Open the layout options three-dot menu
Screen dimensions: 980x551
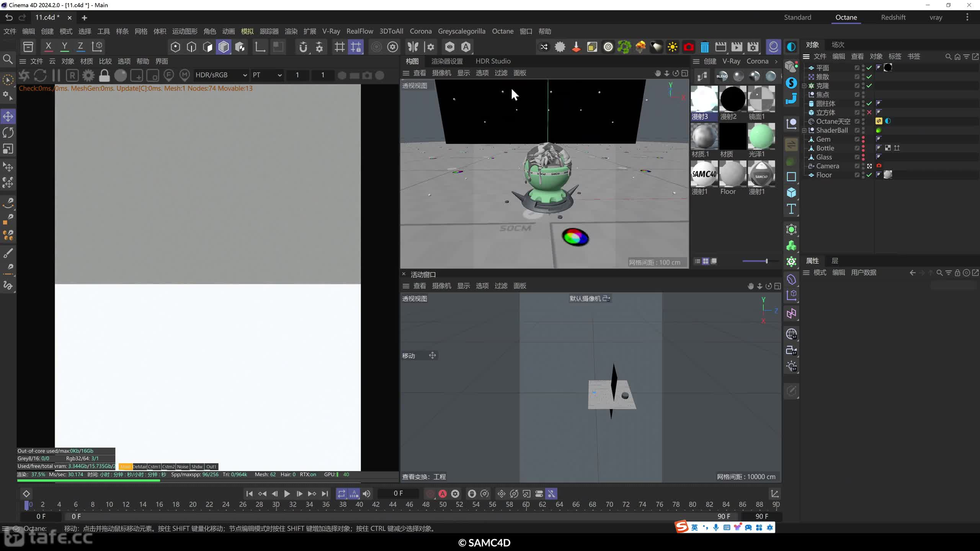click(967, 17)
